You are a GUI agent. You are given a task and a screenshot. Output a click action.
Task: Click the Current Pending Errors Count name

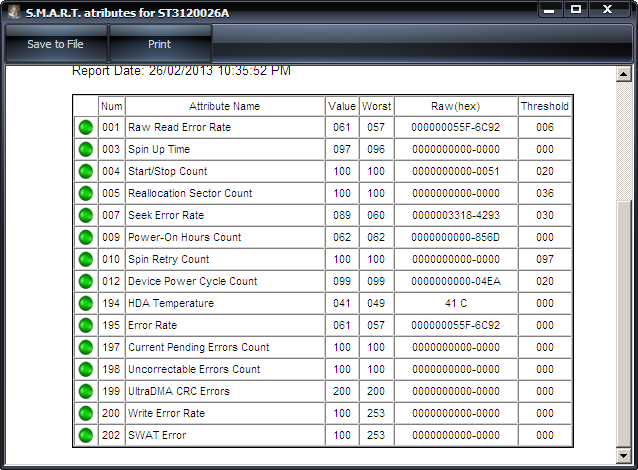199,347
